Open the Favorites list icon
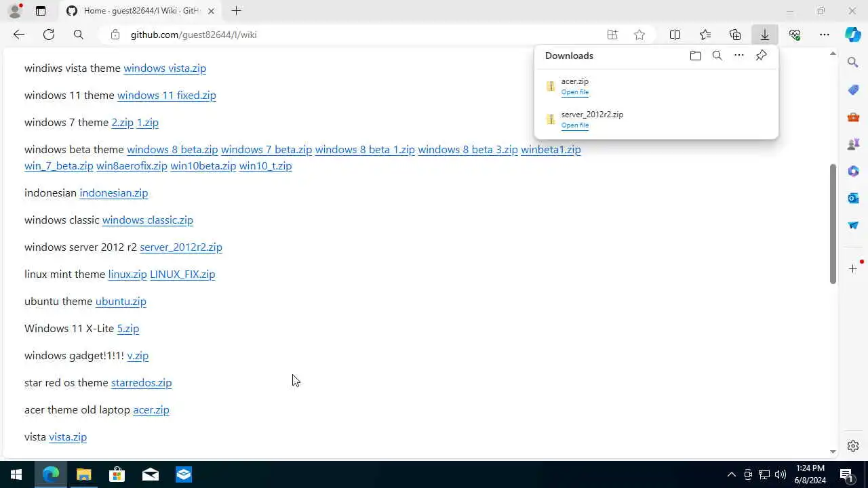 tap(705, 35)
